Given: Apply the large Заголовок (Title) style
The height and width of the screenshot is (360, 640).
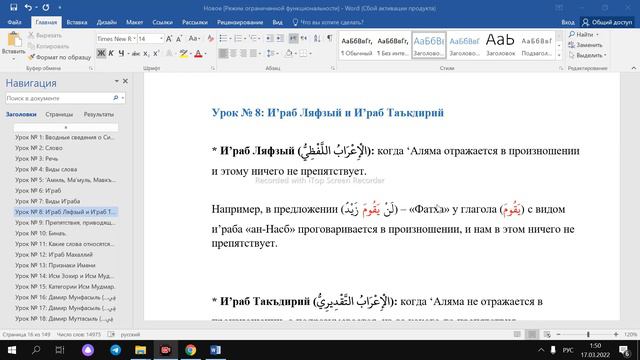Looking at the screenshot, I should pyautogui.click(x=500, y=45).
